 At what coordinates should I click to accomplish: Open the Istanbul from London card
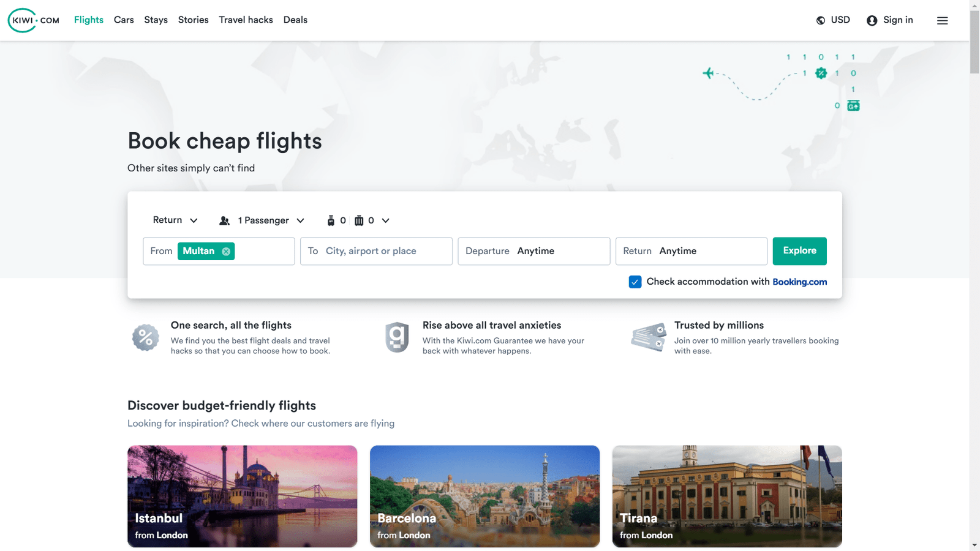242,496
